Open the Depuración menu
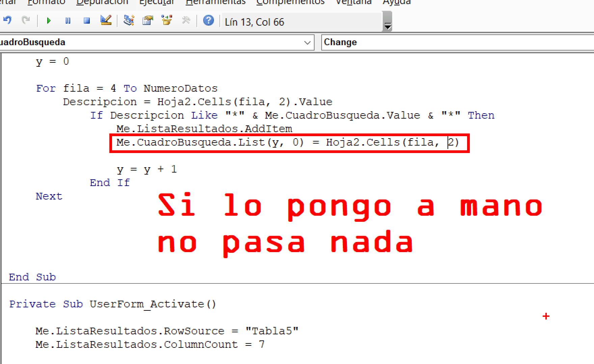Viewport: 594px width, 364px height. point(102,2)
